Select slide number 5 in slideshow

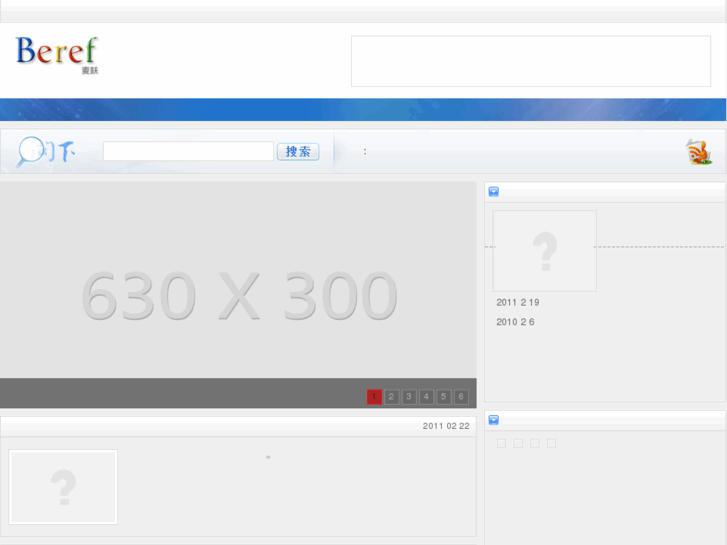(x=444, y=397)
